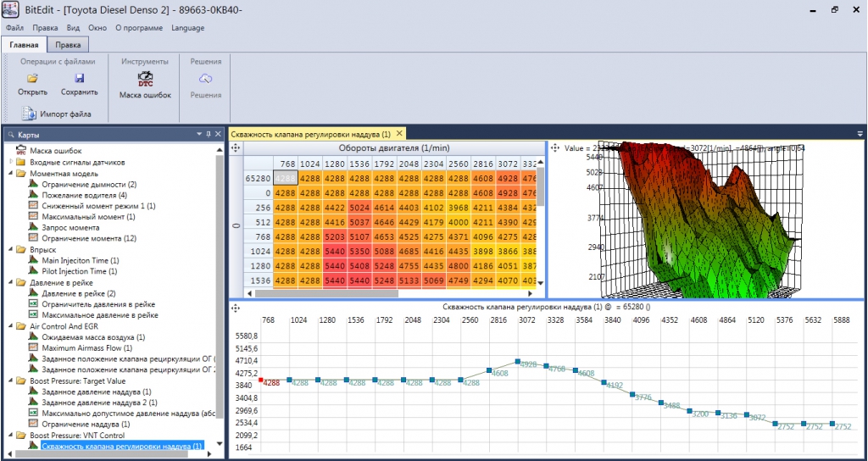Click the Ограничение момента (12) table icon
This screenshot has width=868, height=461.
point(33,238)
